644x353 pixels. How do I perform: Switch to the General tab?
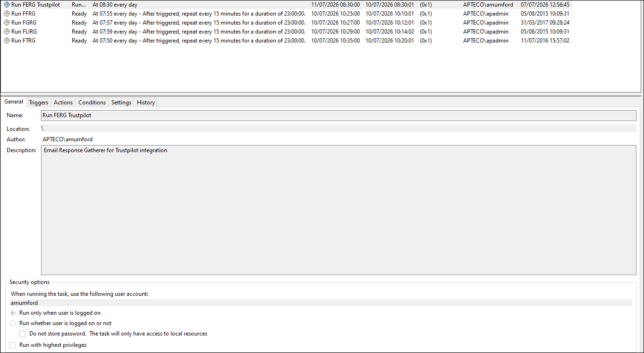click(14, 102)
